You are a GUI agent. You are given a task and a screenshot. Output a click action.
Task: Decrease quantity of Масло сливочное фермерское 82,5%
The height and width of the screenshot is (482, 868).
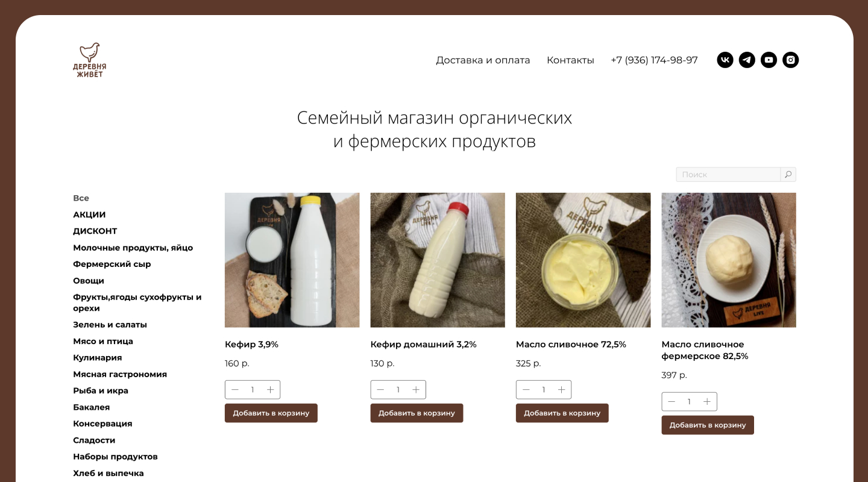[671, 402]
